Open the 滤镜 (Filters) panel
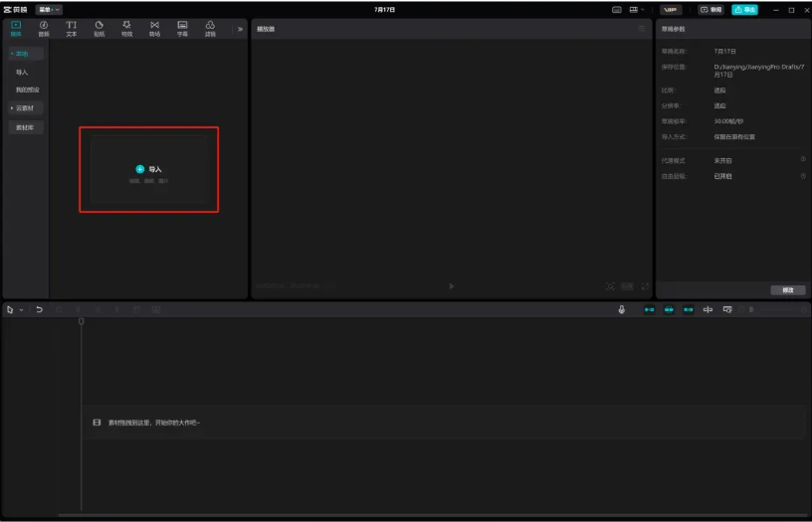The width and height of the screenshot is (812, 522). 210,28
